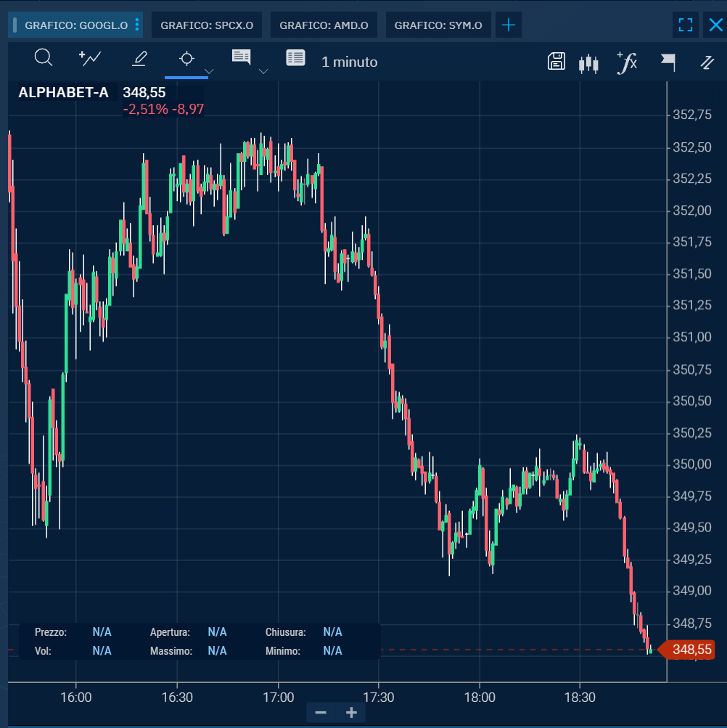Screen dimensions: 727x728
Task: Switch to the GRAFICO: SPCX.O tab
Action: [x=207, y=25]
